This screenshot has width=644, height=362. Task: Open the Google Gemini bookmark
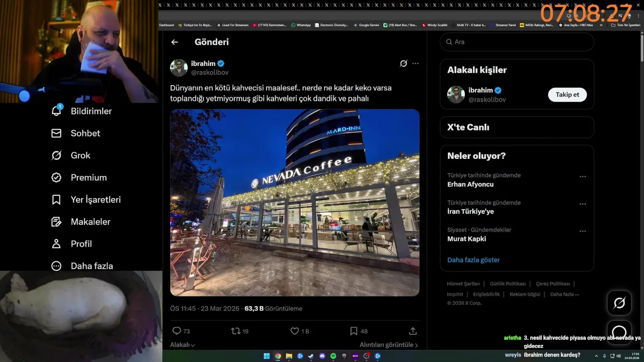click(x=366, y=25)
